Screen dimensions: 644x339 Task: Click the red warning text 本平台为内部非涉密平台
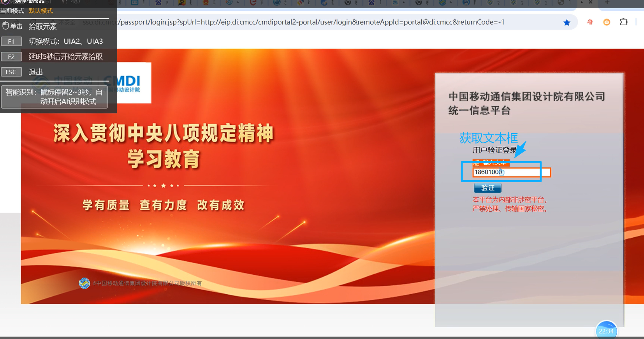coord(510,200)
